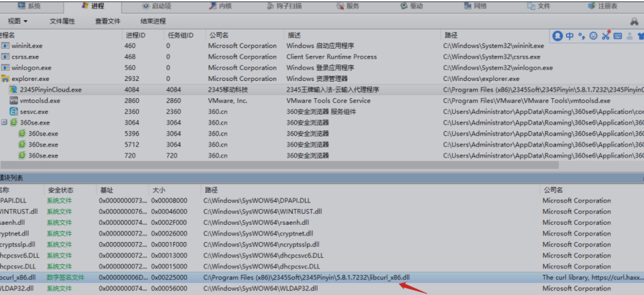Viewport: 644px width, 295px height.
Task: Click the csrss.exe process icon
Action: coord(5,57)
